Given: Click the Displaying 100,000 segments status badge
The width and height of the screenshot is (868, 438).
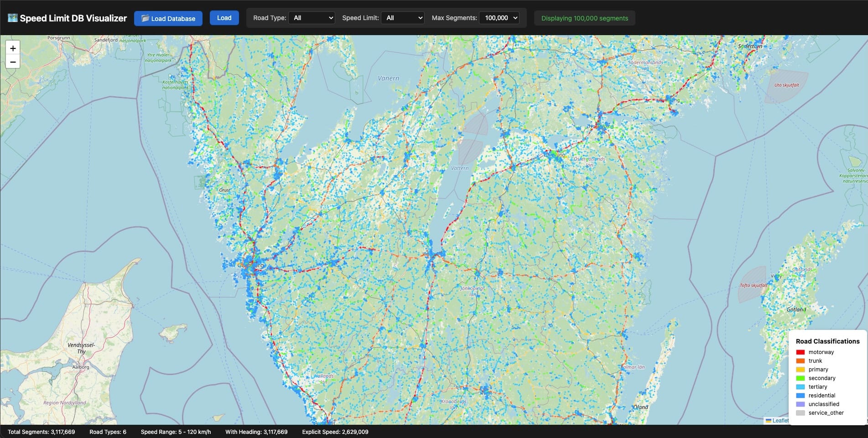Looking at the screenshot, I should click(584, 18).
